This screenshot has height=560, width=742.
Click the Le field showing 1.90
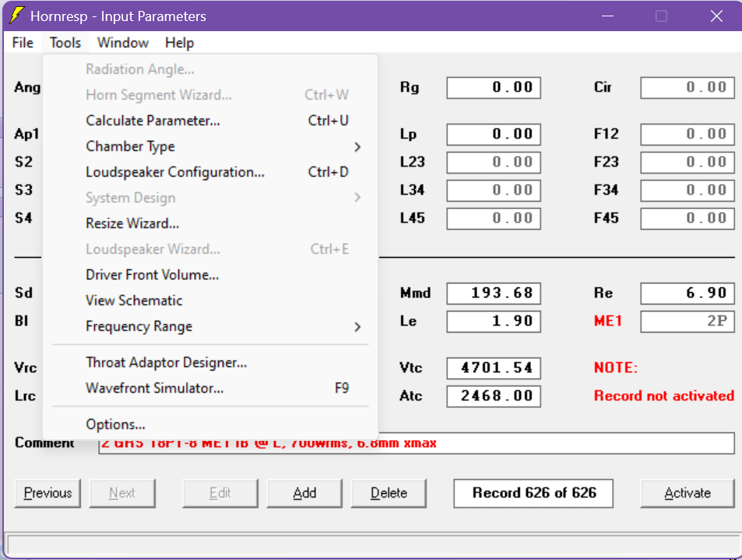(494, 322)
